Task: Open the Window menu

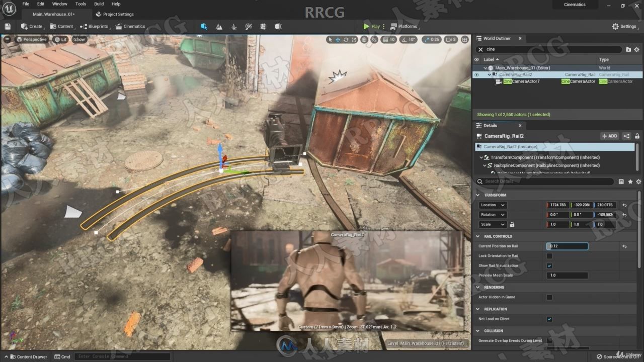Action: pos(60,4)
